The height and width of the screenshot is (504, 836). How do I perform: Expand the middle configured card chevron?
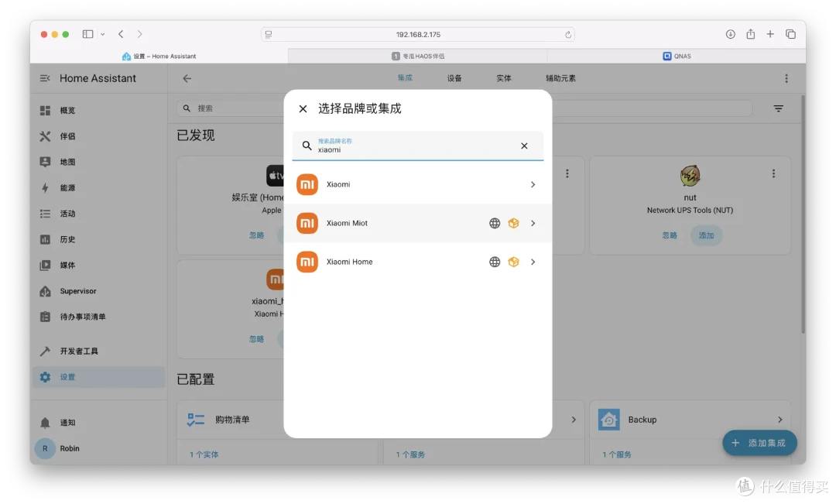coord(574,420)
